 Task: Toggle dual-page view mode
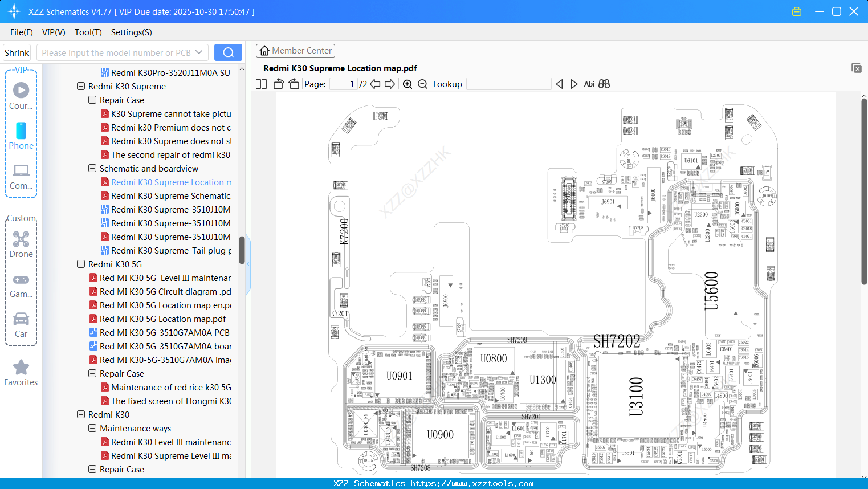pyautogui.click(x=260, y=84)
